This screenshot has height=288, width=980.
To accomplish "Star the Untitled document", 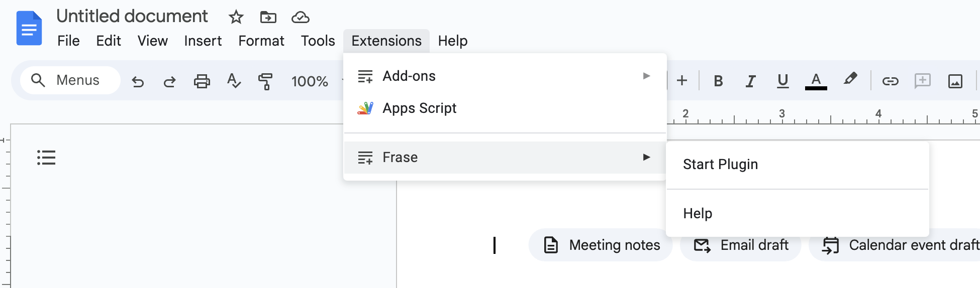I will (236, 18).
